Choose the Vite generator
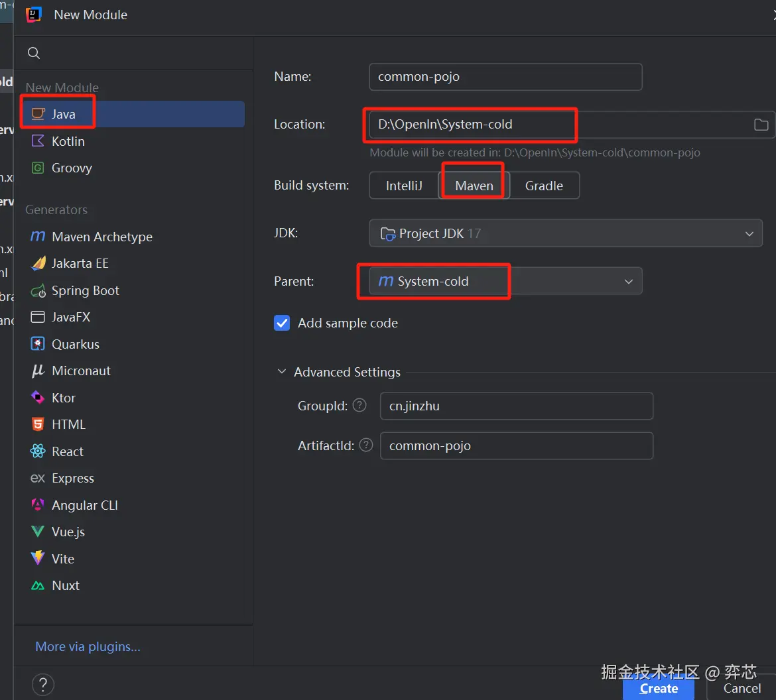Viewport: 776px width, 700px height. pyautogui.click(x=135, y=559)
